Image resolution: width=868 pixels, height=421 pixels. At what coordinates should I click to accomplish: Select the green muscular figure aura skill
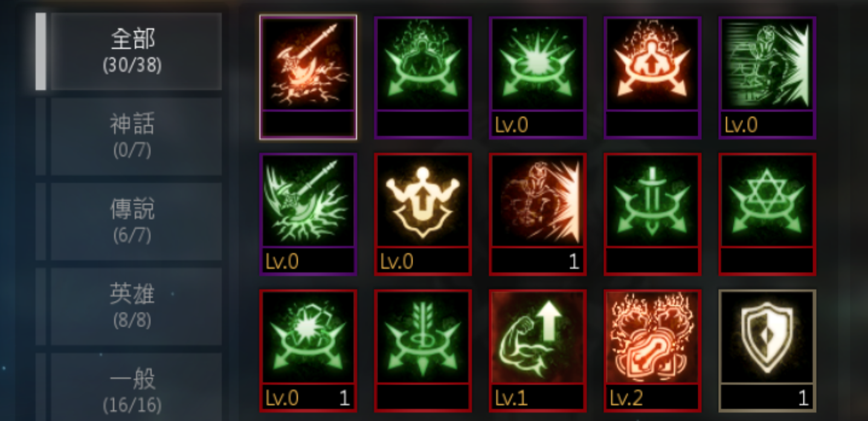click(x=423, y=77)
